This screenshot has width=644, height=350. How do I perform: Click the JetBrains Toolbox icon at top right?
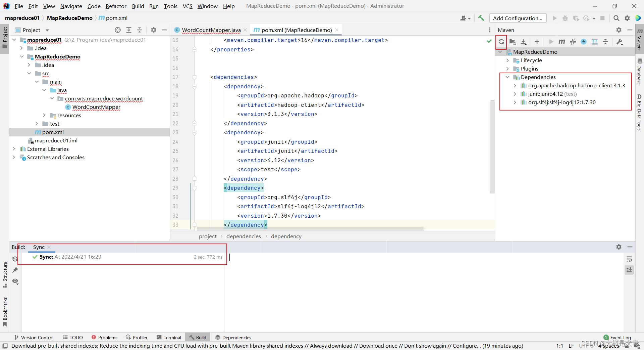click(638, 18)
